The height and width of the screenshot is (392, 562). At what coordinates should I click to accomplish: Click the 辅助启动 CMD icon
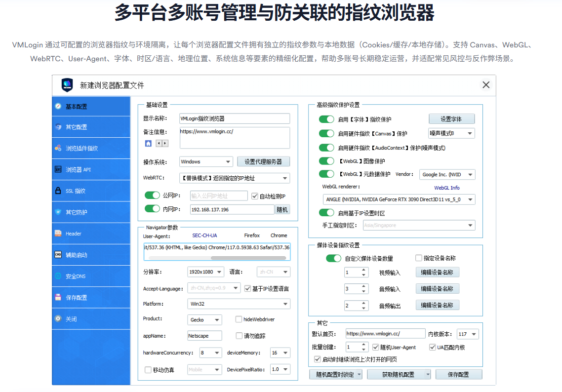[x=58, y=254]
